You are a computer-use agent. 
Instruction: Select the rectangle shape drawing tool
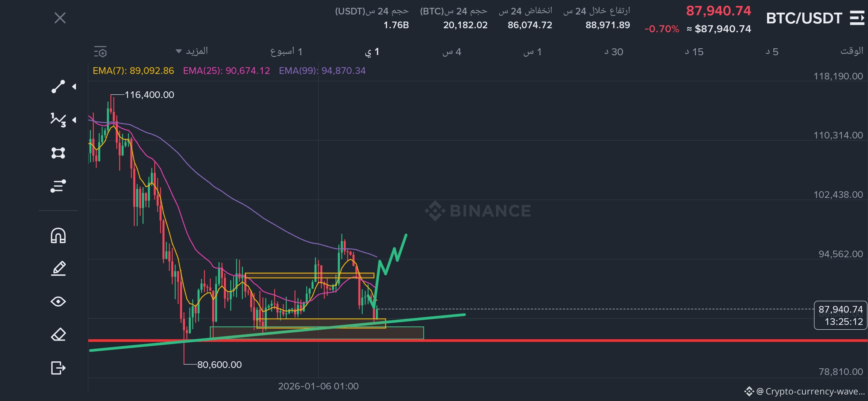[58, 153]
